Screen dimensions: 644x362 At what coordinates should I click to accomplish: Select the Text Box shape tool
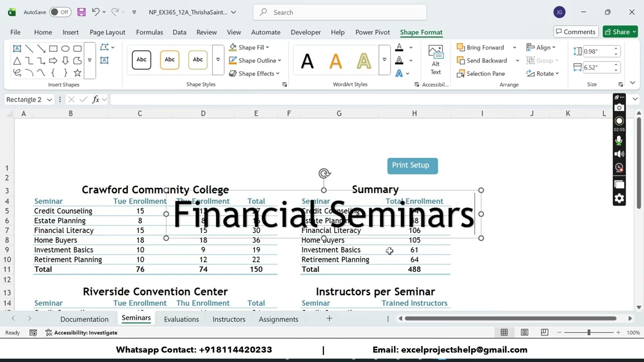(17, 49)
